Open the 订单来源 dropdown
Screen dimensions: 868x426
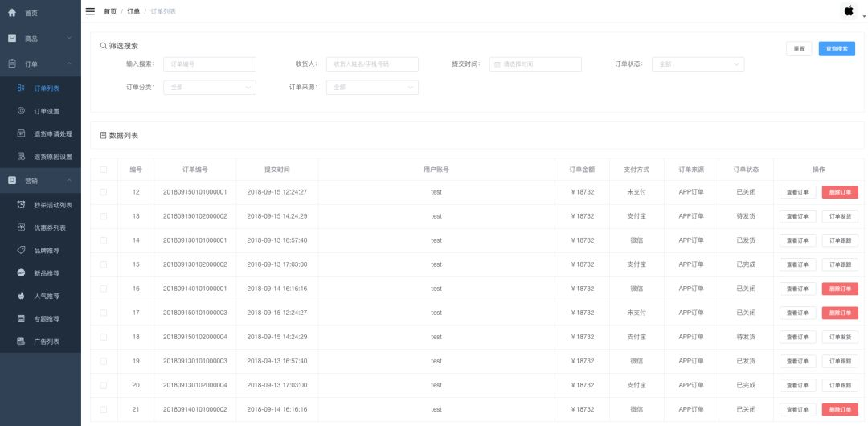(373, 88)
